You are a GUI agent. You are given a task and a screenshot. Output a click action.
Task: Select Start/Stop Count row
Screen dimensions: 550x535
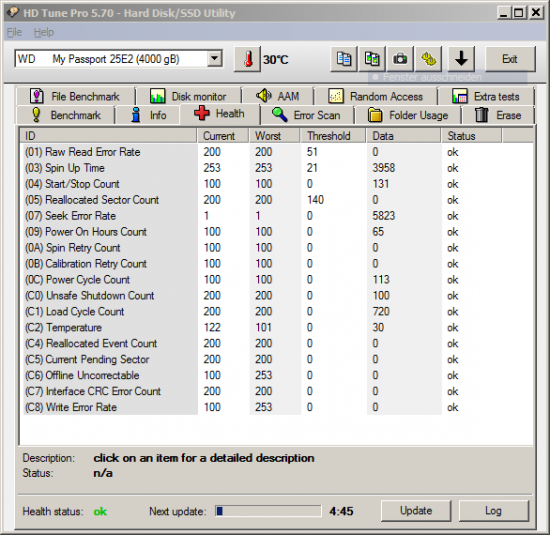tap(277, 184)
